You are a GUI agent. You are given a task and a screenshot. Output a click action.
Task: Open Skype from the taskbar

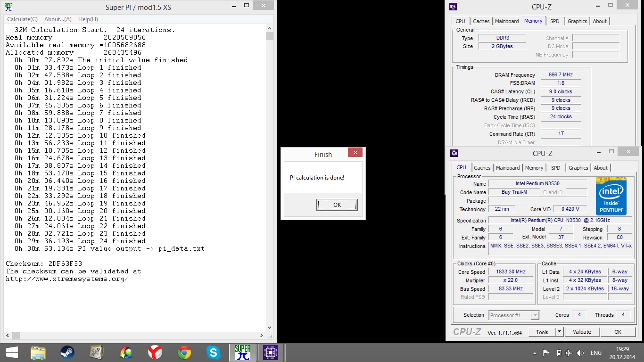214,353
